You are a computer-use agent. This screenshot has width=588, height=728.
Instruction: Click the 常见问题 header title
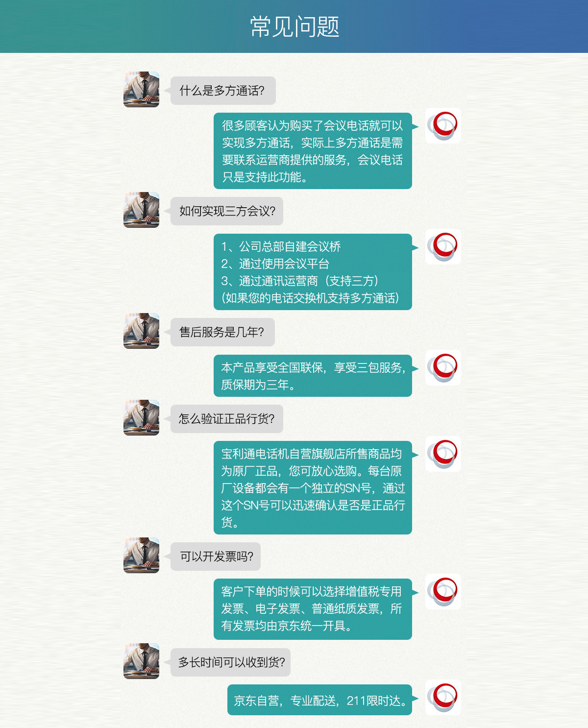pyautogui.click(x=294, y=26)
